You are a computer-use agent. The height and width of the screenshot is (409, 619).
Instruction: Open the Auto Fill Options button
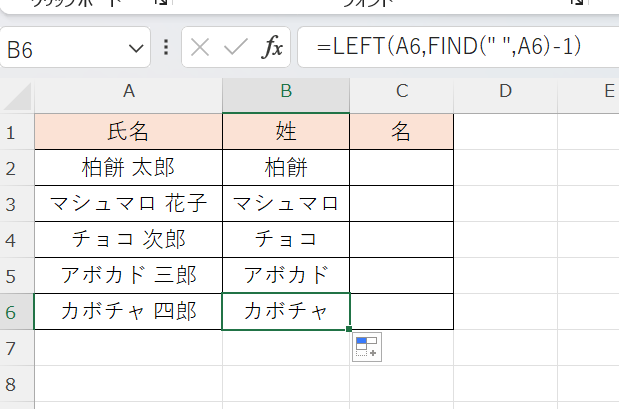coord(366,347)
